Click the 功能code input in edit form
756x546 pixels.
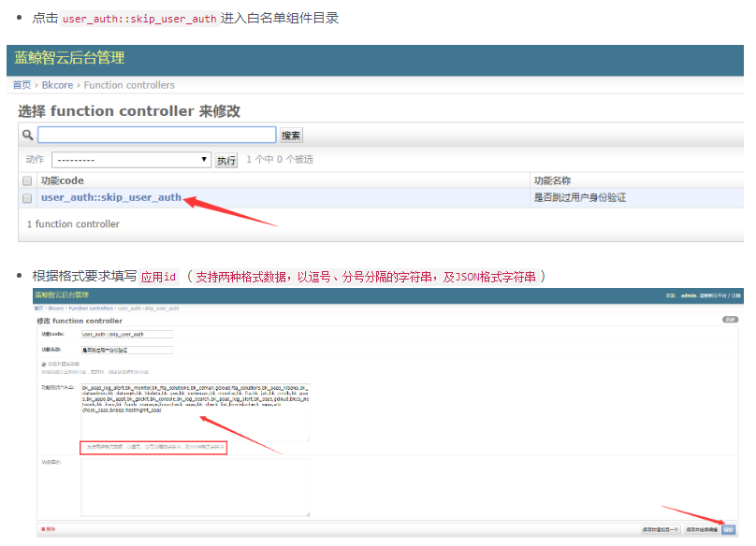click(x=127, y=334)
